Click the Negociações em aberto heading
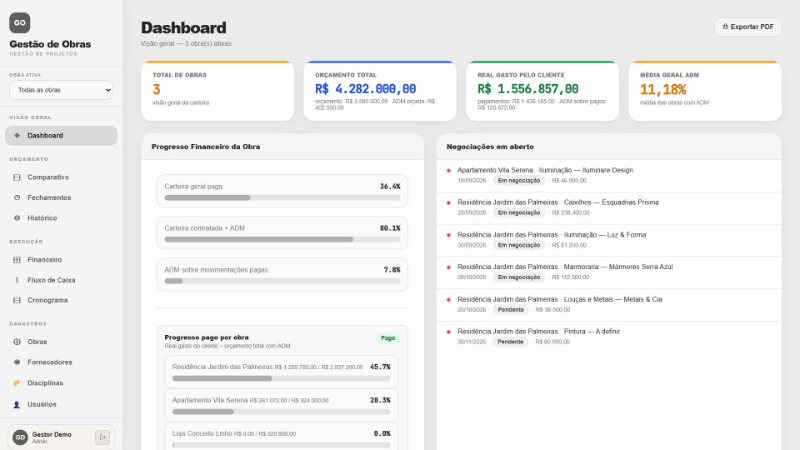 [x=490, y=147]
